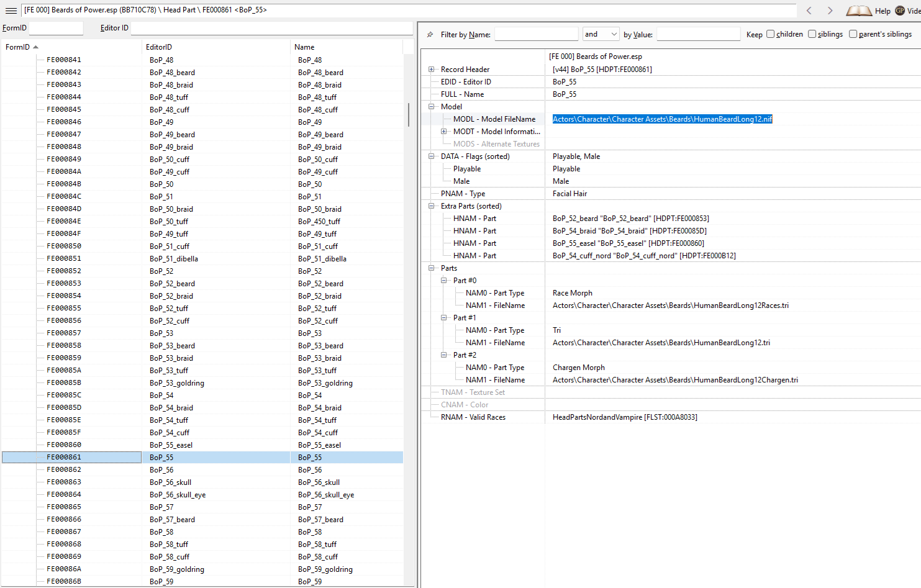Click the Editor ID search input field

tap(271, 28)
